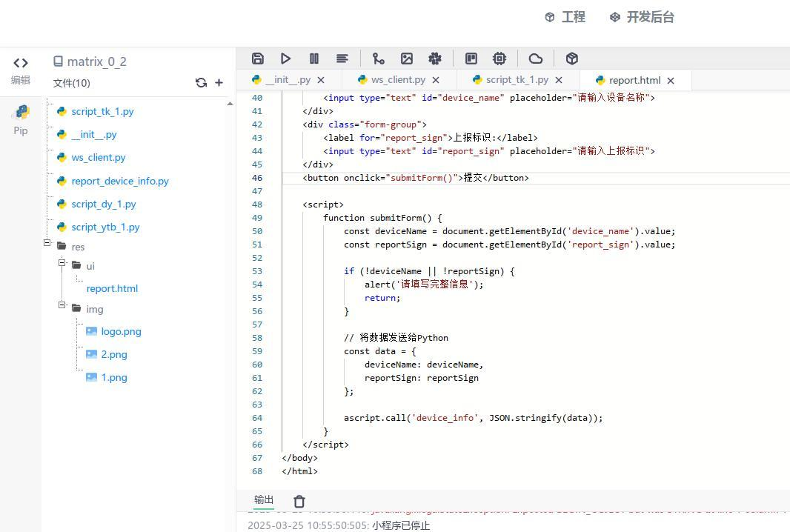The height and width of the screenshot is (532, 790).
Task: Click the alert('请填写完整信息') code line
Action: coord(424,285)
